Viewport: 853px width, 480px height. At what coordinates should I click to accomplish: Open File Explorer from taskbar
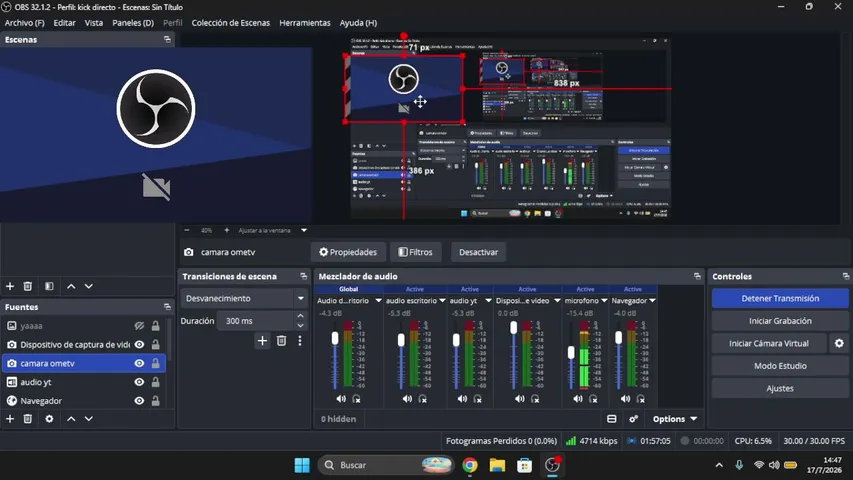point(497,465)
